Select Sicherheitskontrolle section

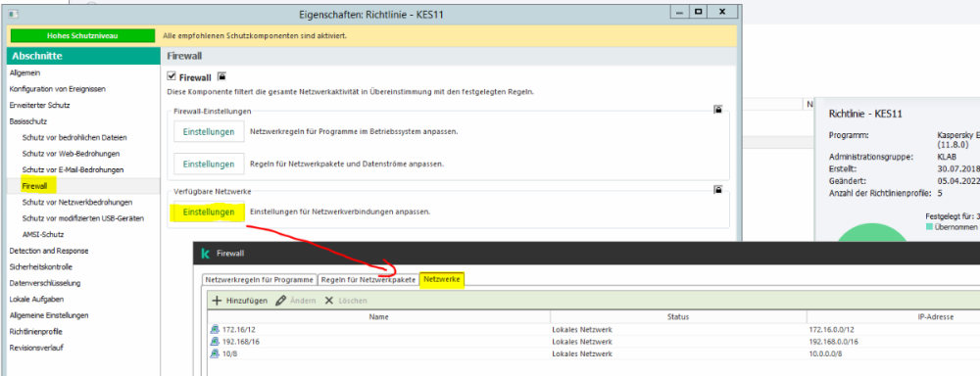point(40,267)
